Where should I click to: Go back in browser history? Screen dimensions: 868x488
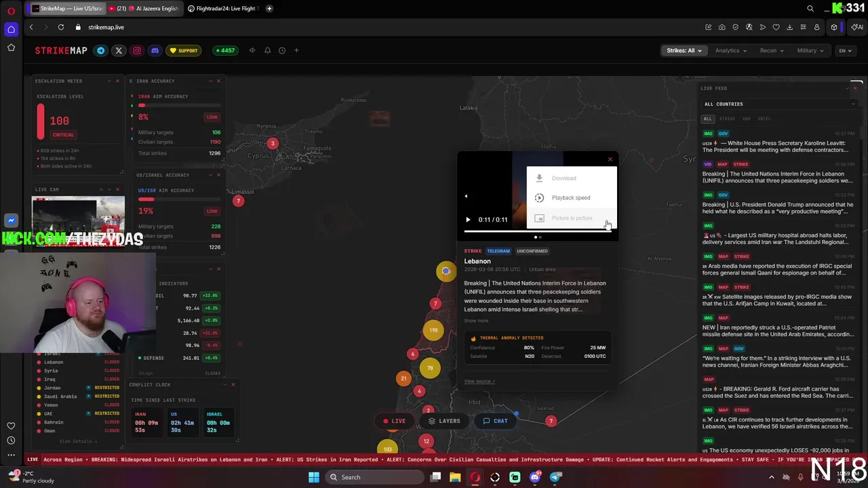pos(31,27)
